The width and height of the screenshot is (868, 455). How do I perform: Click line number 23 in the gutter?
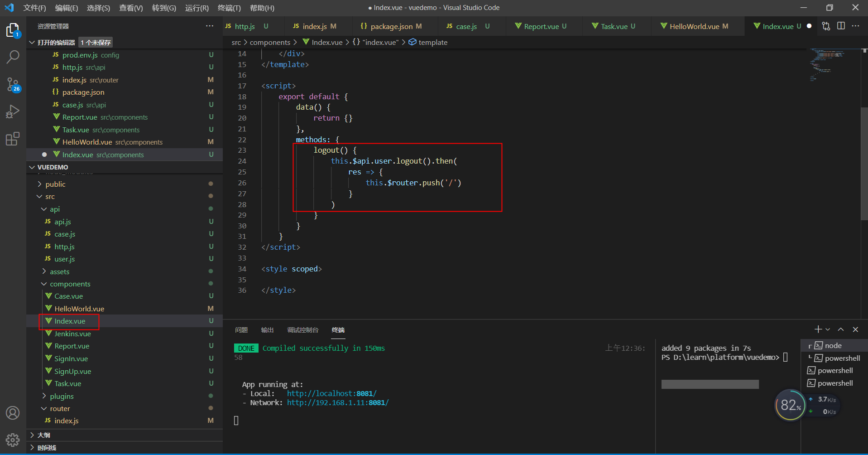click(x=242, y=150)
